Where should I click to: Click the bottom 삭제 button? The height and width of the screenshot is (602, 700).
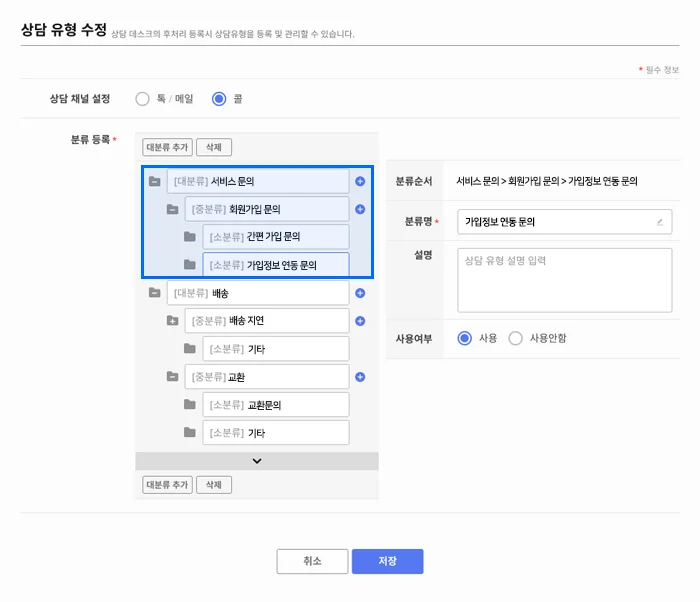click(214, 485)
